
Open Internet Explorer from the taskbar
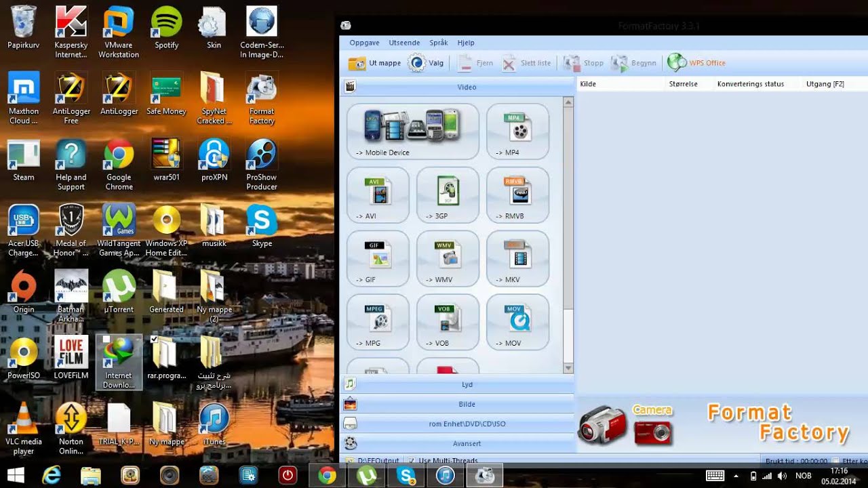click(x=52, y=475)
